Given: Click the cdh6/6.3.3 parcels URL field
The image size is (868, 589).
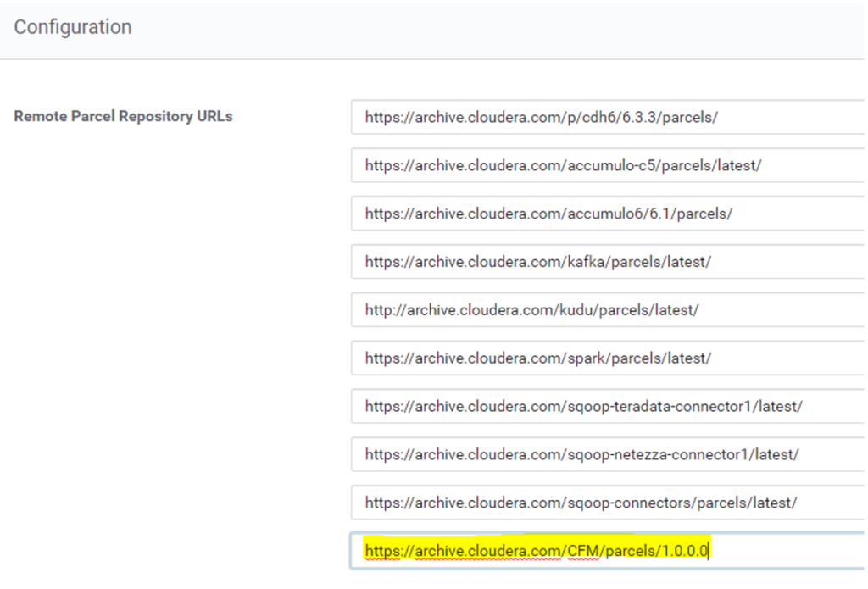Looking at the screenshot, I should tap(608, 117).
